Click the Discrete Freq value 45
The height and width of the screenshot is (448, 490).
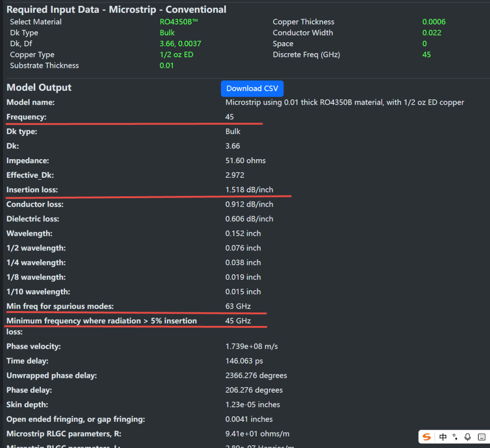426,55
